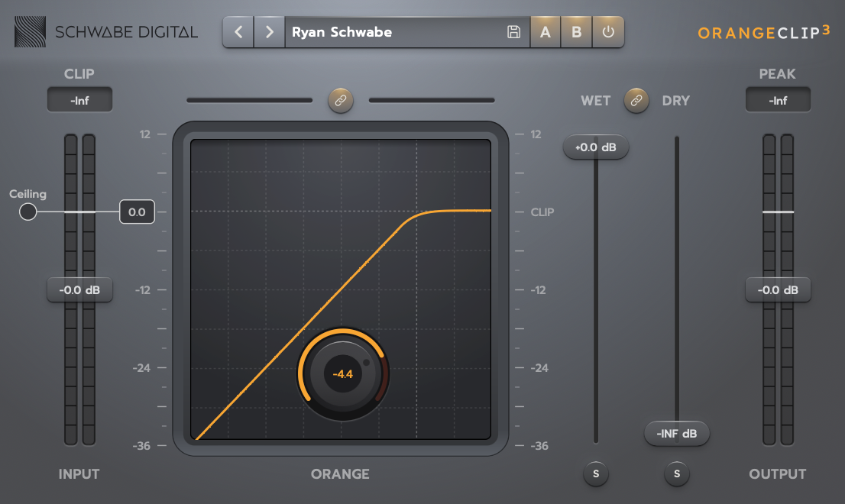Click the Ceiling round handle
Viewport: 845px width, 504px height.
click(x=28, y=212)
